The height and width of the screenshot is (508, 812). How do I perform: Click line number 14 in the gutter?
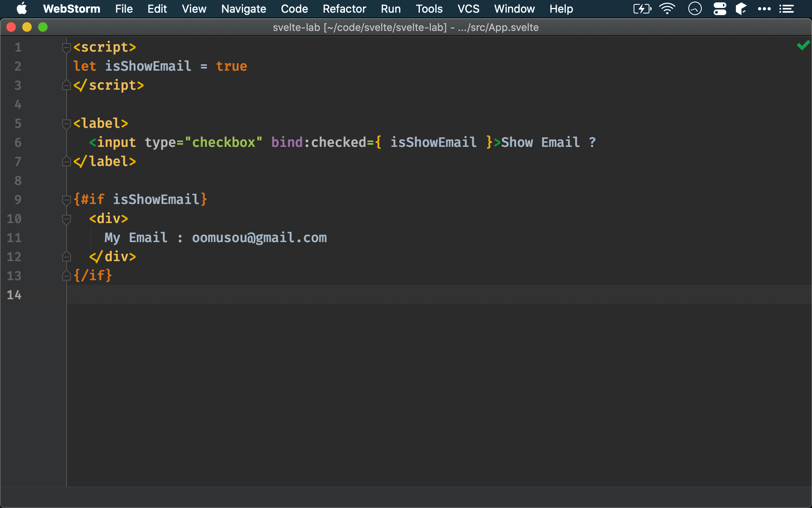tap(14, 295)
